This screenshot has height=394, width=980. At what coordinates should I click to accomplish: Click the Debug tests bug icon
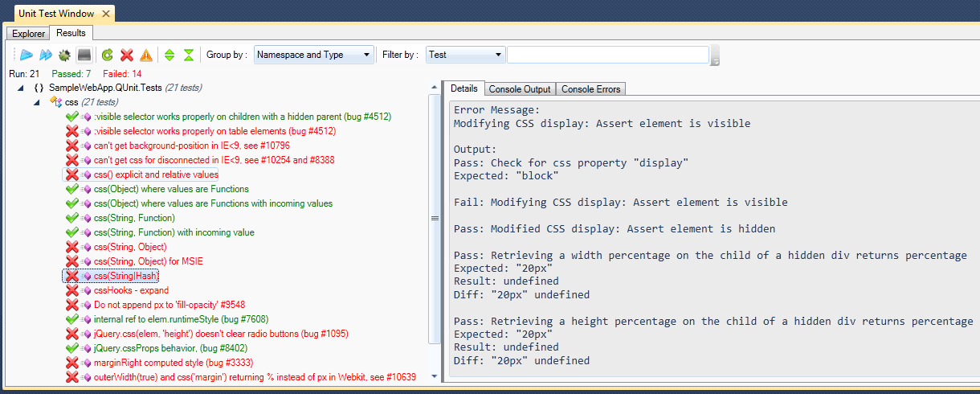tap(64, 55)
